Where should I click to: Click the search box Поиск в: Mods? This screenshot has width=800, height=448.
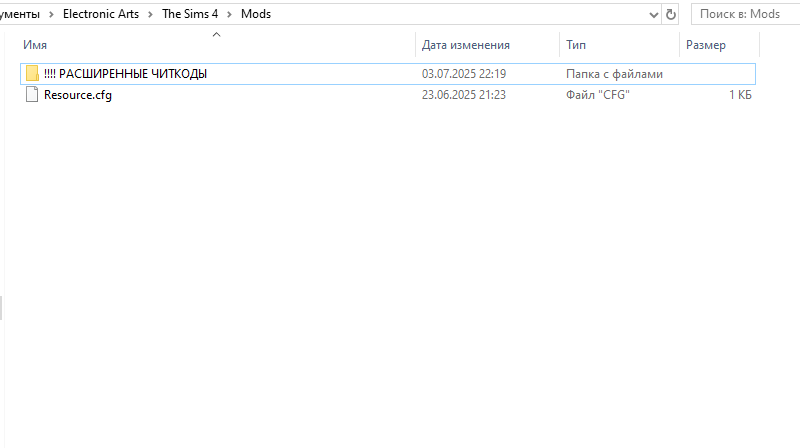745,14
